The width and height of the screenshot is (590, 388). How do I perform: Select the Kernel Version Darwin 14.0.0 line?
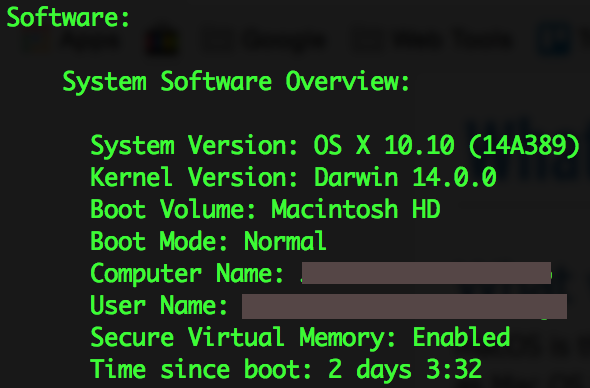(x=293, y=177)
